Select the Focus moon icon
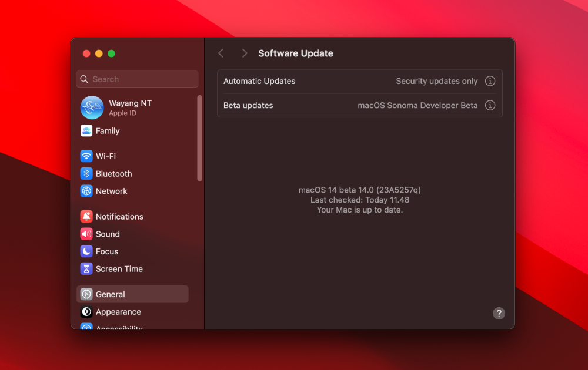The width and height of the screenshot is (588, 370). coord(86,251)
